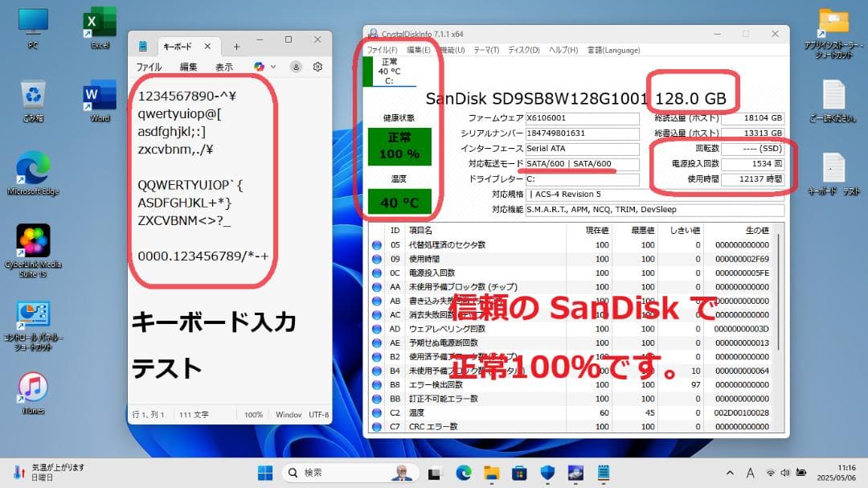Open the Copilot dropdown arrow in Notepad
Viewport: 868px width, 488px height.
pyautogui.click(x=273, y=67)
